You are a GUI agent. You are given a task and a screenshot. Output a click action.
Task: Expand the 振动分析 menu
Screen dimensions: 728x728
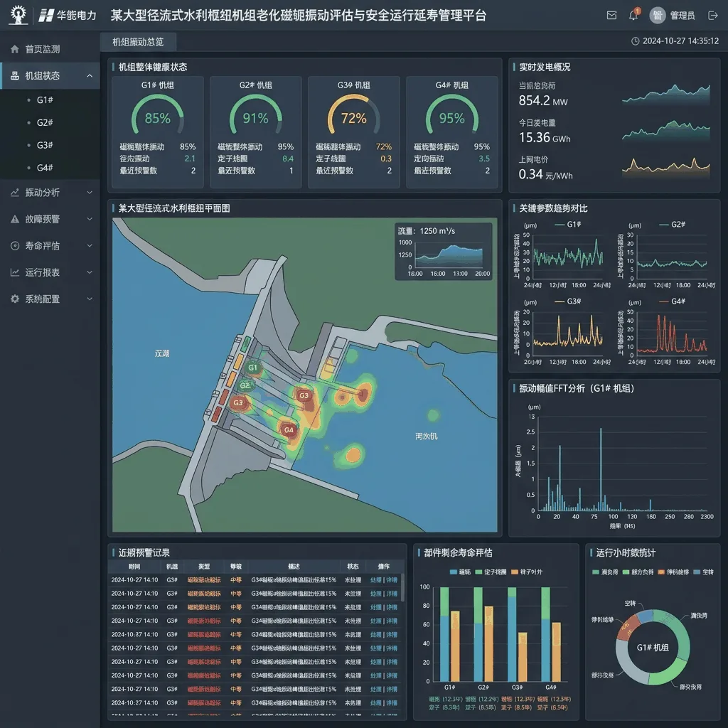coord(50,193)
